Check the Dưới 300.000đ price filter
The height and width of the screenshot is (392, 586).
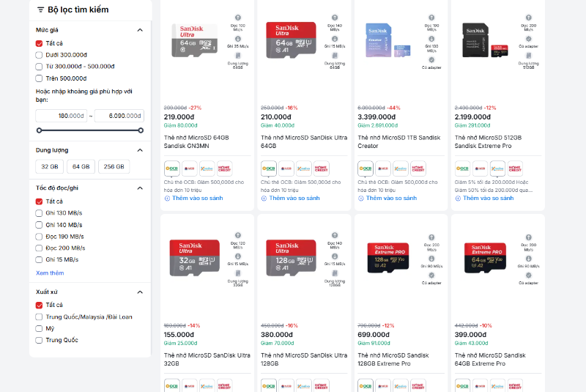[x=39, y=55]
